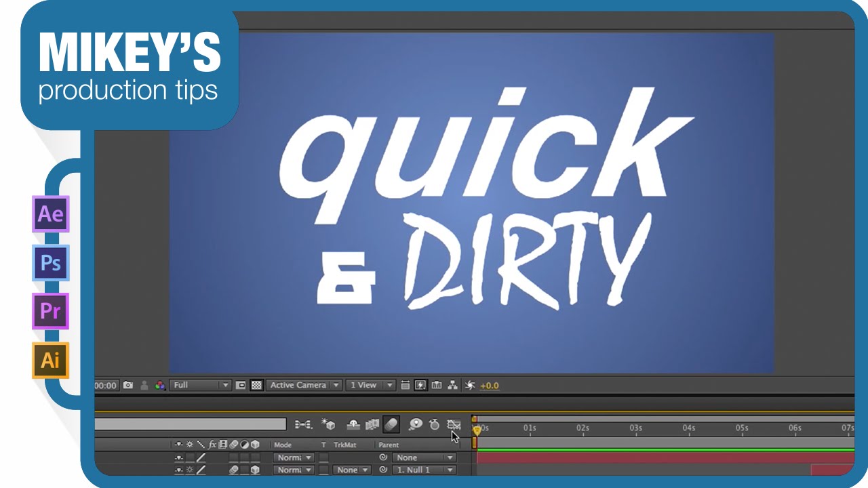
Task: Enable 3D switch on the None-parent layer
Action: [x=255, y=457]
